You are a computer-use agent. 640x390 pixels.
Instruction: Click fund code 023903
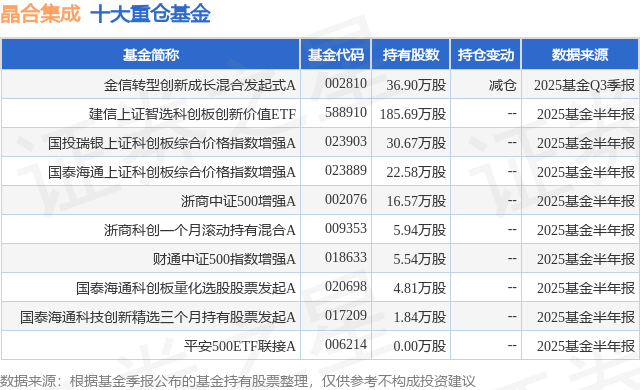(346, 142)
